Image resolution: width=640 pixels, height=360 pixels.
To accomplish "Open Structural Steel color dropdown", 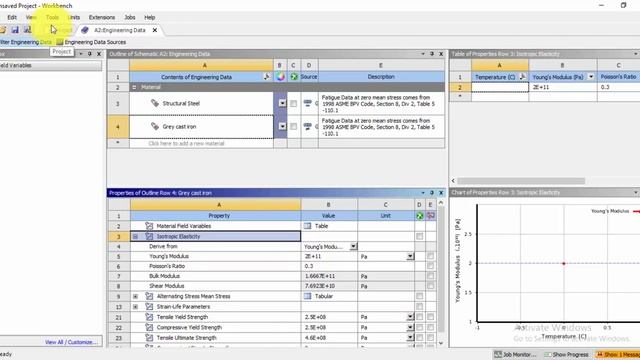I will (282, 103).
